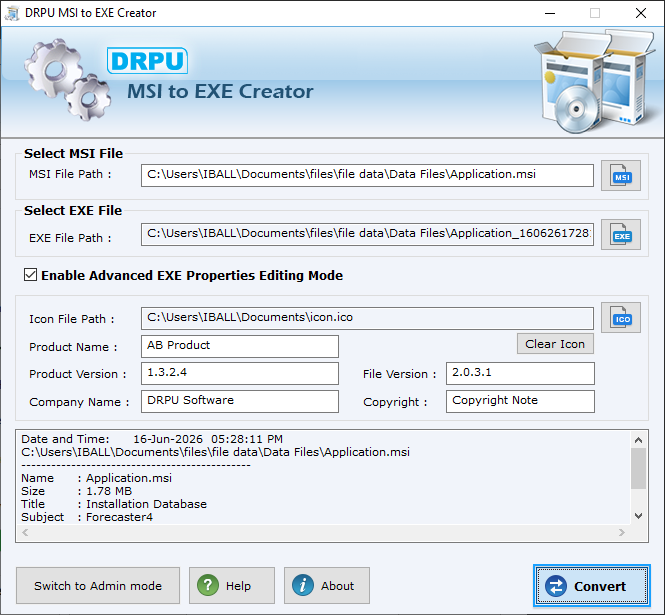This screenshot has width=665, height=615.
Task: Edit the Product Name field
Action: click(x=240, y=346)
